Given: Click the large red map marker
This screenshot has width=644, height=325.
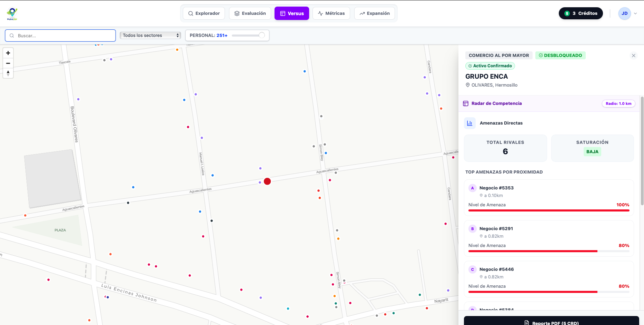Looking at the screenshot, I should (x=267, y=181).
